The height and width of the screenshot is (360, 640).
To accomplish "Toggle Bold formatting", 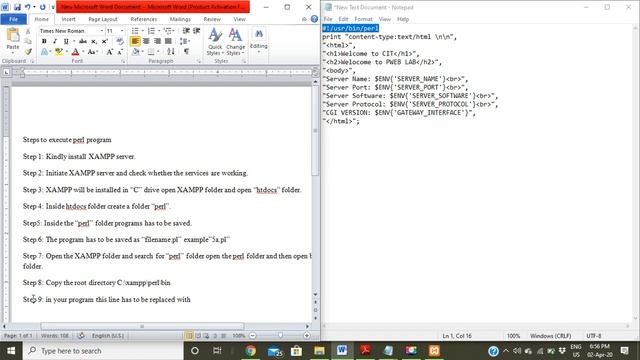I will point(44,41).
